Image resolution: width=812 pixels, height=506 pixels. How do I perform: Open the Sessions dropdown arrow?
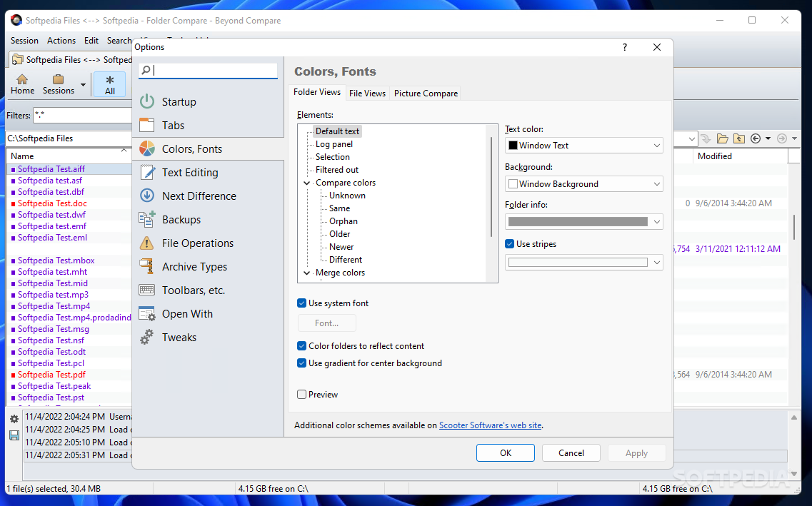[x=83, y=85]
